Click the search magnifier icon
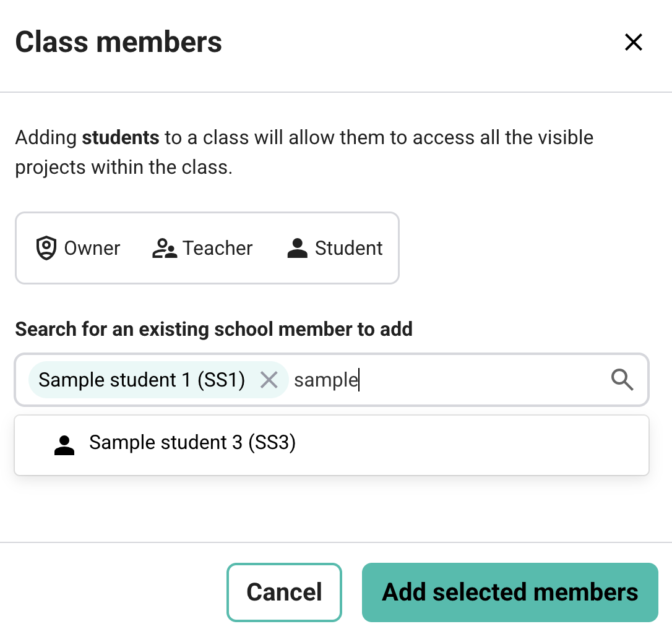The width and height of the screenshot is (672, 637). point(622,380)
